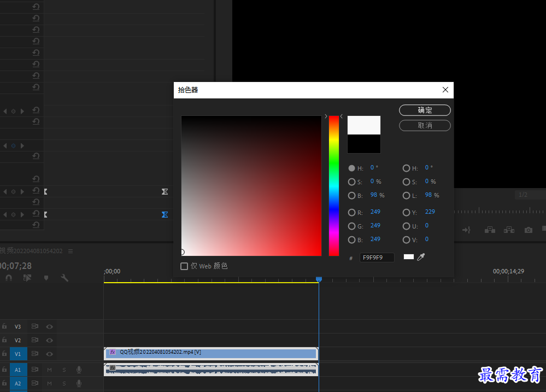Click the original black color preview swatch

coord(364,144)
